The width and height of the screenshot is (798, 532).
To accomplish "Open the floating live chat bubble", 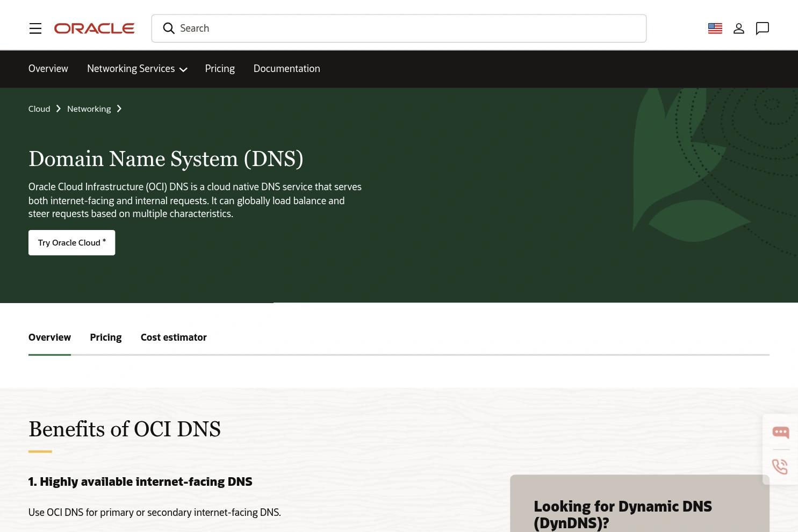I will pos(781,432).
